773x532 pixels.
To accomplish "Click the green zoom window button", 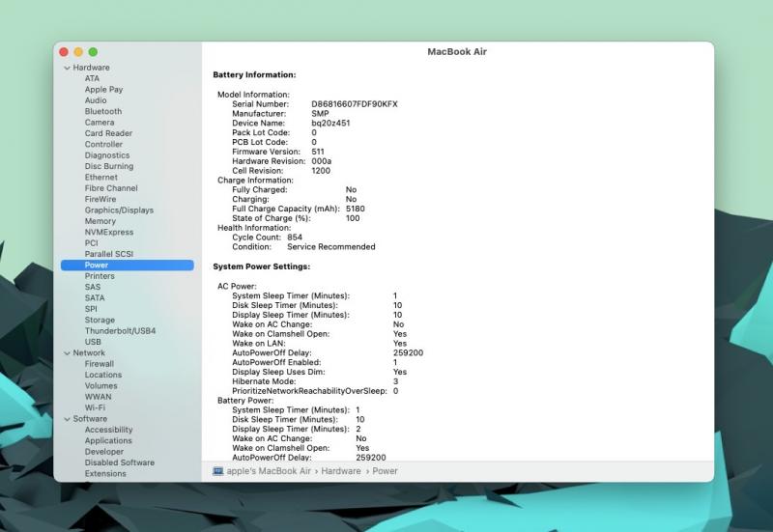I will (x=93, y=52).
